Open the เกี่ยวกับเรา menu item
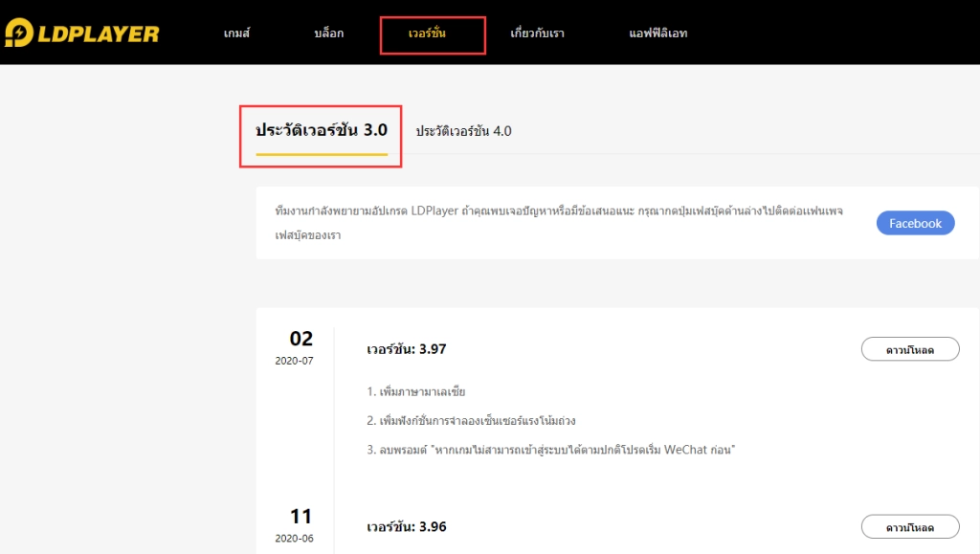The width and height of the screenshot is (980, 554). (x=537, y=33)
